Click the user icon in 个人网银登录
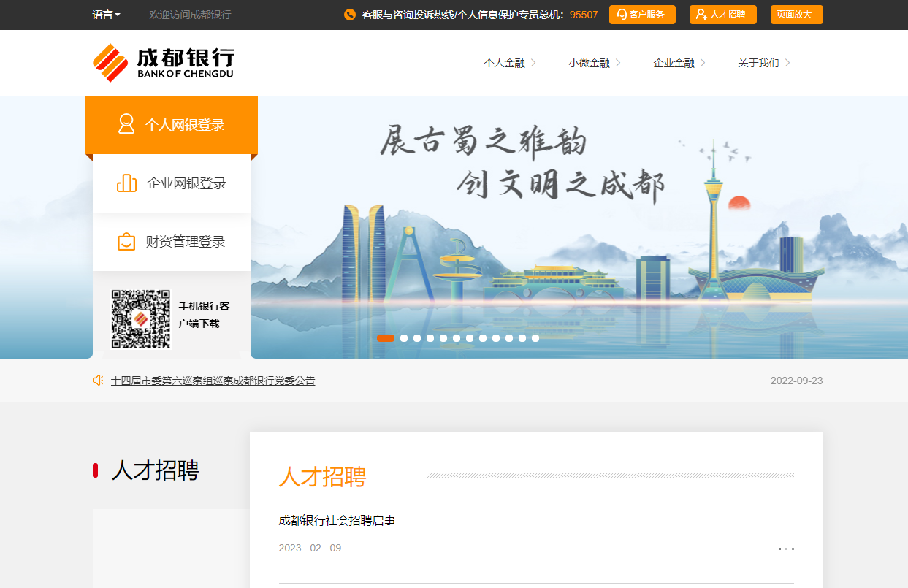Viewport: 908px width, 588px height. pyautogui.click(x=126, y=124)
